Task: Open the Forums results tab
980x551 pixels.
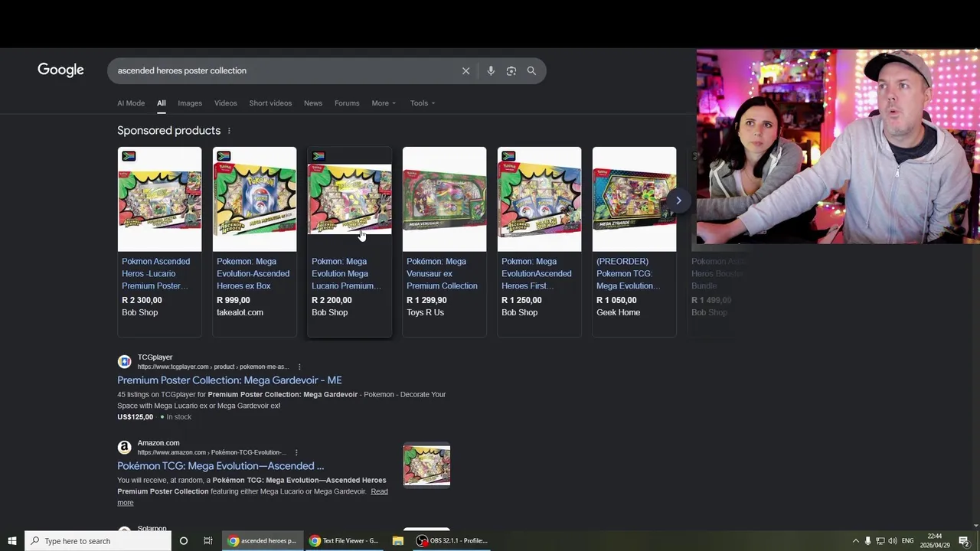Action: [x=347, y=103]
